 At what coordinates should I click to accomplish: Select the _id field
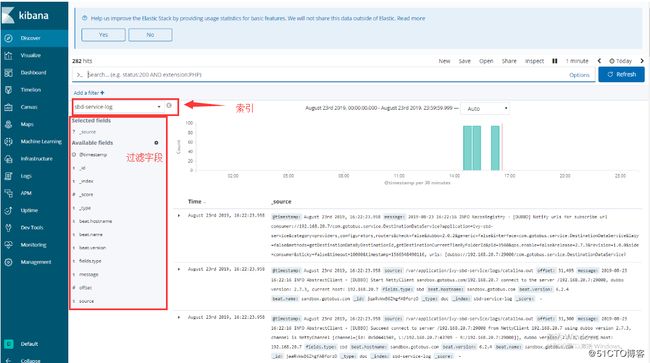pyautogui.click(x=82, y=168)
